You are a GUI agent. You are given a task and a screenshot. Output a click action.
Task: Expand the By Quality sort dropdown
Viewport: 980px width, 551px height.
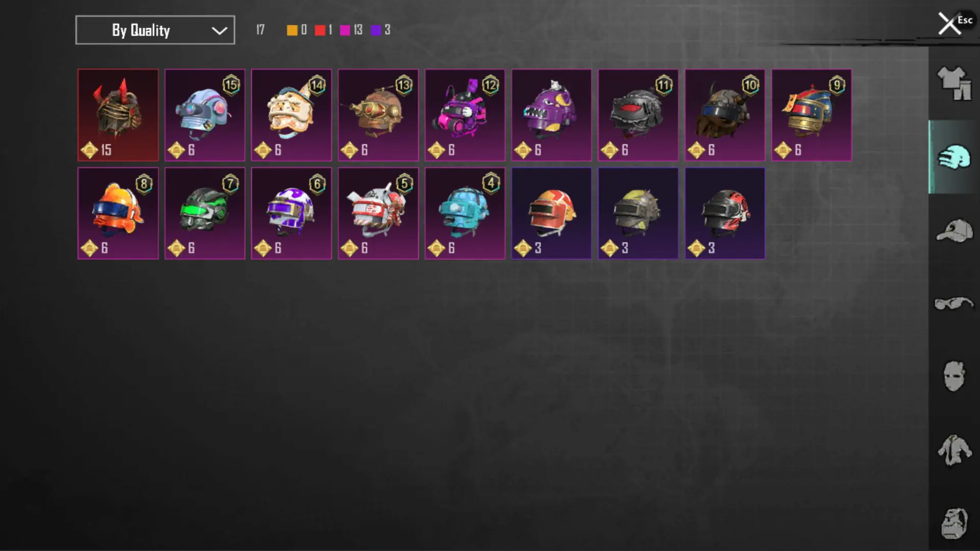pos(155,30)
